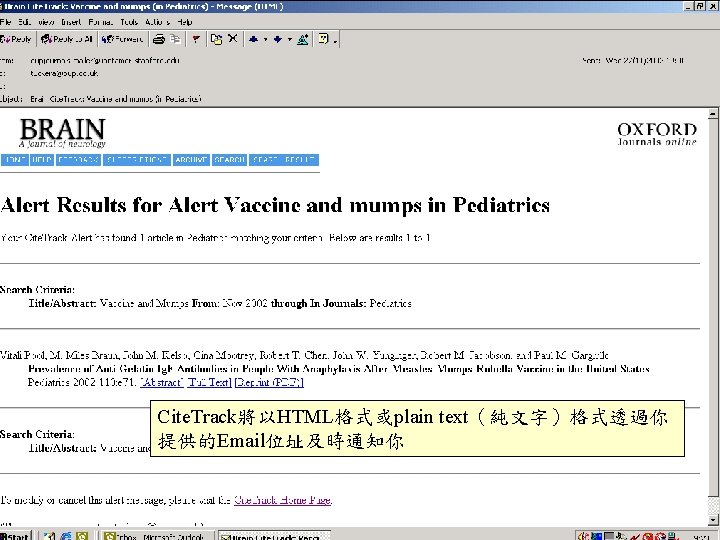
Task: Click the BRAIN journal logo
Action: [x=62, y=133]
